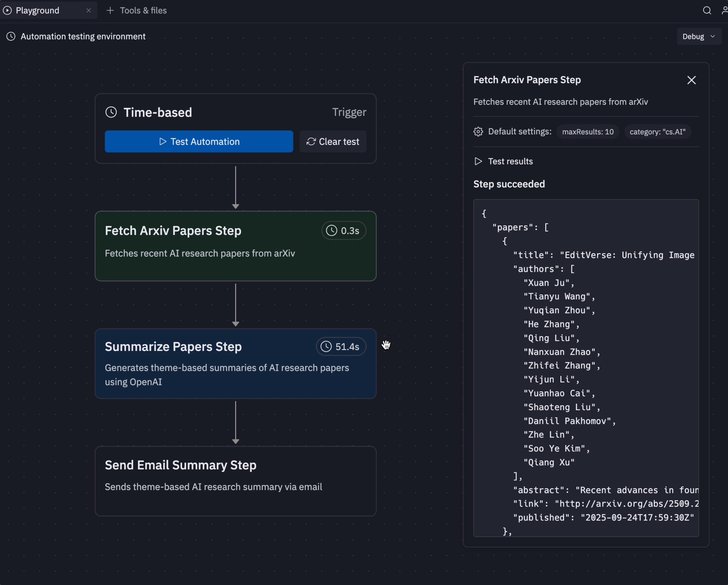Click the Send Email Summary description text
Viewport: 728px width, 585px height.
(213, 487)
